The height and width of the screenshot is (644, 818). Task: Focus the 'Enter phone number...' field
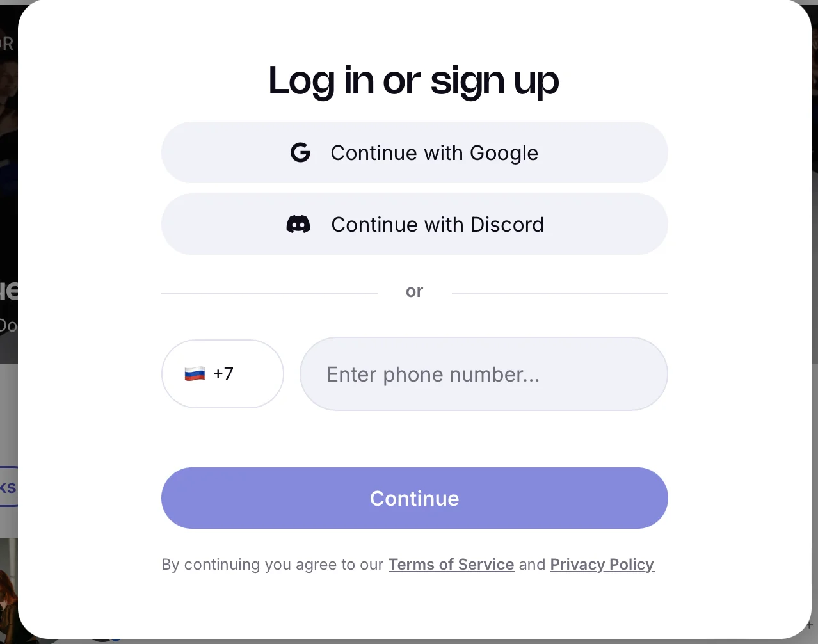[483, 374]
